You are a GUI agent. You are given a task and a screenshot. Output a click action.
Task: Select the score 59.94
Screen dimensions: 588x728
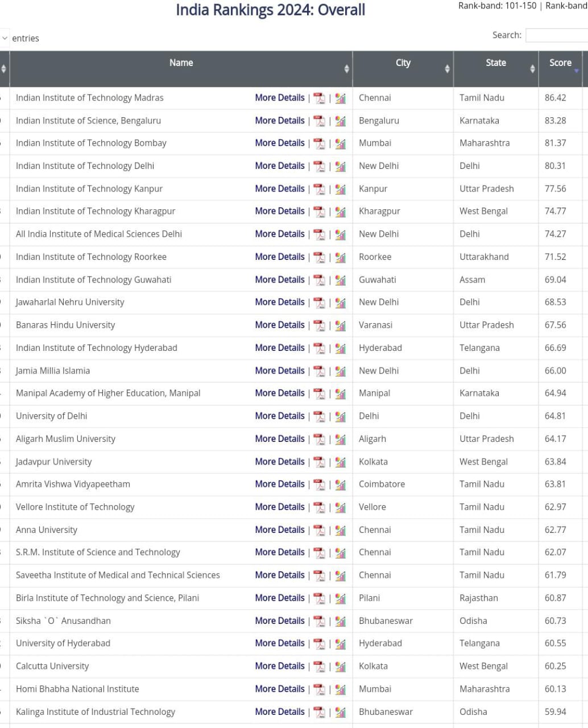(555, 712)
